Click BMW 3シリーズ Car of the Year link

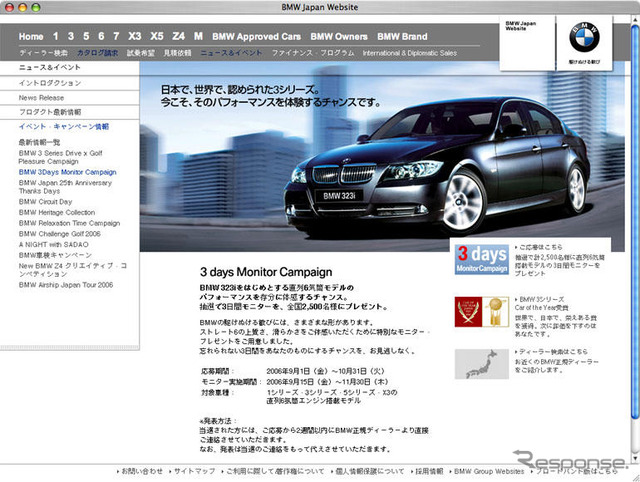(x=542, y=303)
